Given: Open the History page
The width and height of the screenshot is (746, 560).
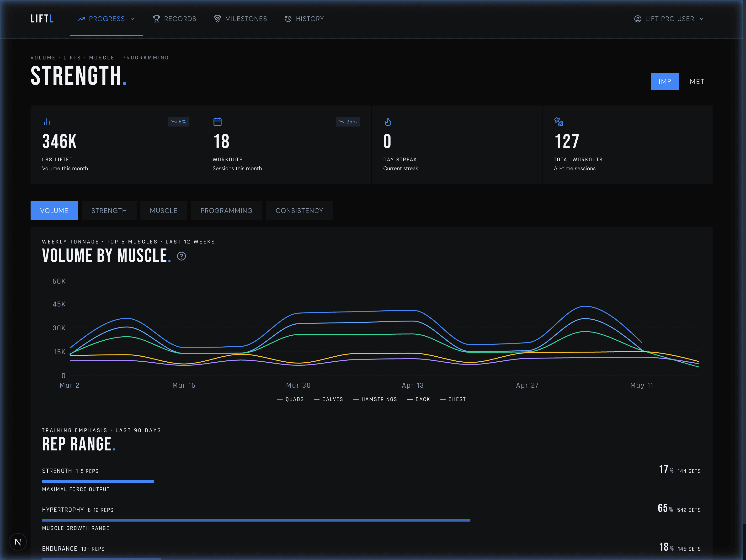Looking at the screenshot, I should pos(304,19).
